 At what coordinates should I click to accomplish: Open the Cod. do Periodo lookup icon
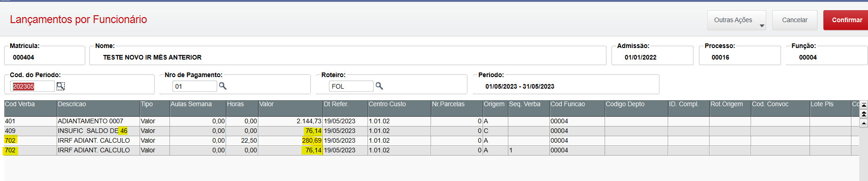[x=60, y=86]
